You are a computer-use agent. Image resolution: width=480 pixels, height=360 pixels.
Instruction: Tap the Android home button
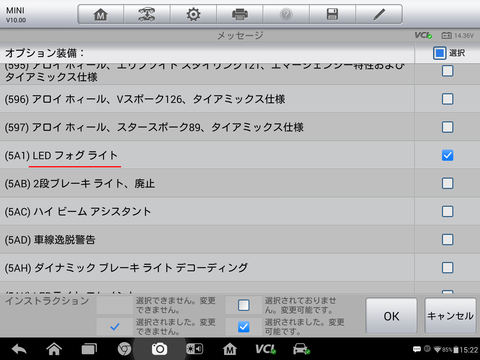[54, 349]
